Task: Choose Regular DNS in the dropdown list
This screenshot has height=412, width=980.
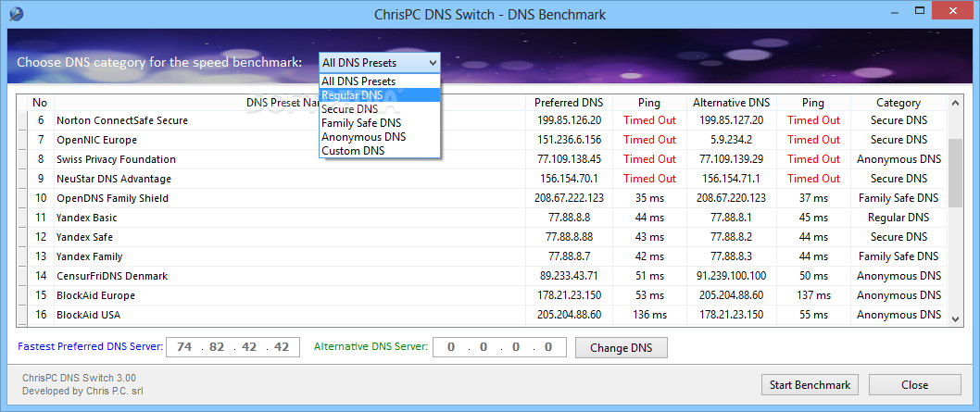Action: [380, 94]
